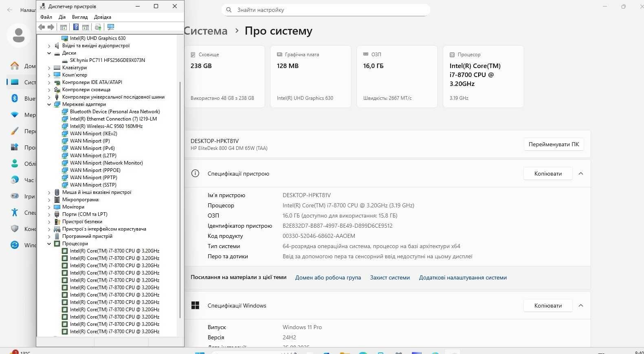Open Додаткові налаштування системи link
Viewport: 644px width, 354px height.
click(463, 277)
